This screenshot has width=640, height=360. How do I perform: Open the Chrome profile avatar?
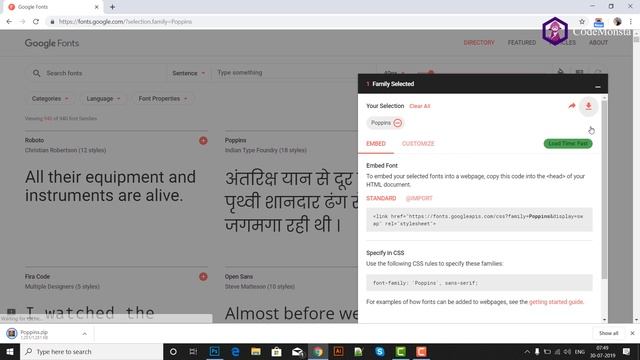pyautogui.click(x=617, y=22)
